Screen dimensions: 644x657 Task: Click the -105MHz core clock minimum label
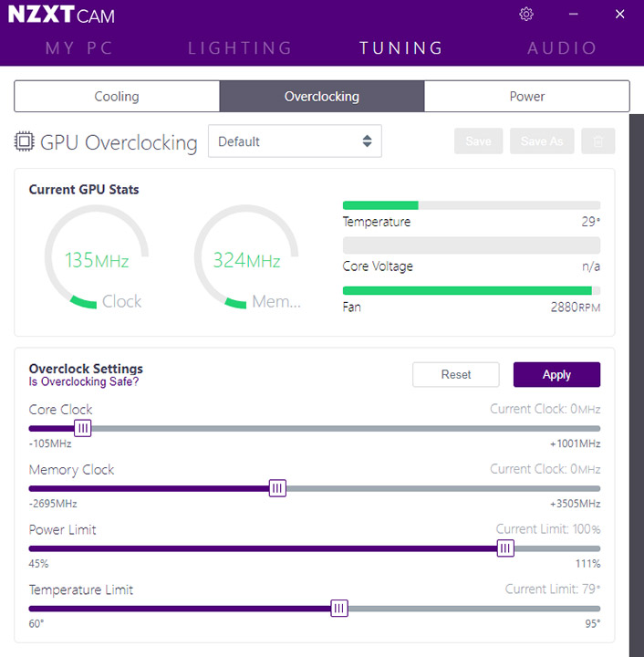50,443
